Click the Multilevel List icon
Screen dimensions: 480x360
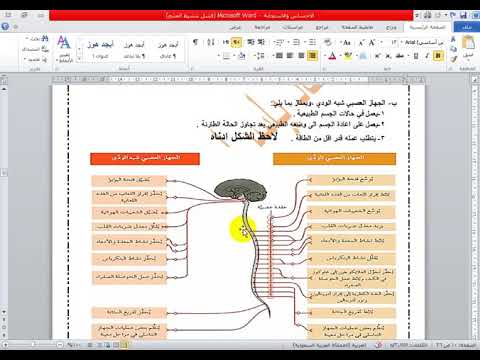pyautogui.click(x=279, y=42)
